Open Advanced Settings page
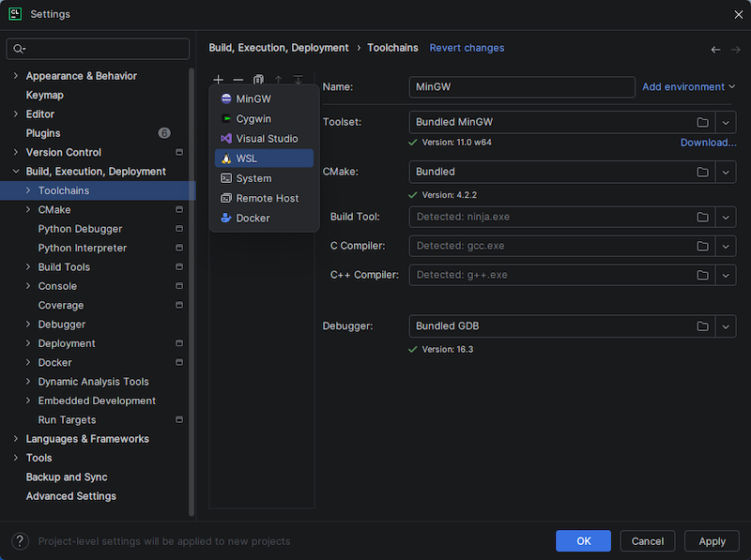 click(71, 496)
